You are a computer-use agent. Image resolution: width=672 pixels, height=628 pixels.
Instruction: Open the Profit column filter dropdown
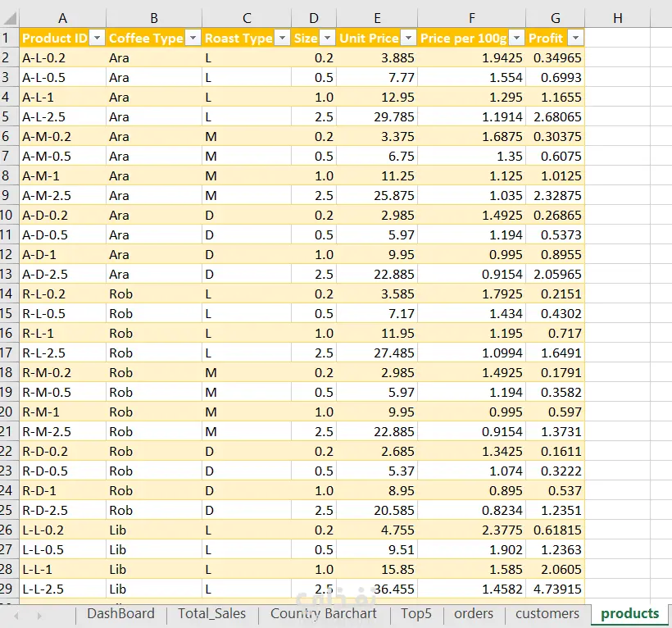[x=575, y=39]
